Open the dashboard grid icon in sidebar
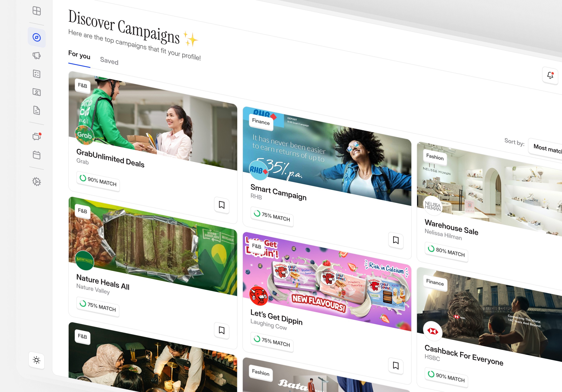Viewport: 562px width, 392px height. pyautogui.click(x=37, y=11)
